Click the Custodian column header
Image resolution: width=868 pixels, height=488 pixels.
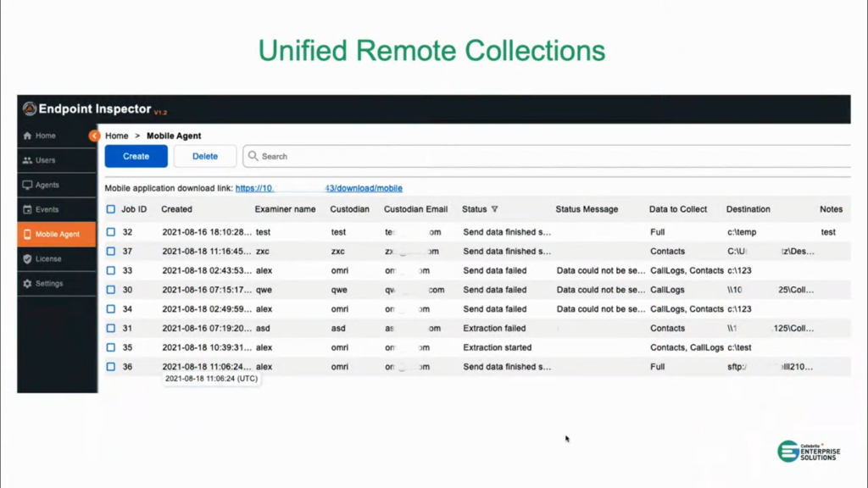350,209
